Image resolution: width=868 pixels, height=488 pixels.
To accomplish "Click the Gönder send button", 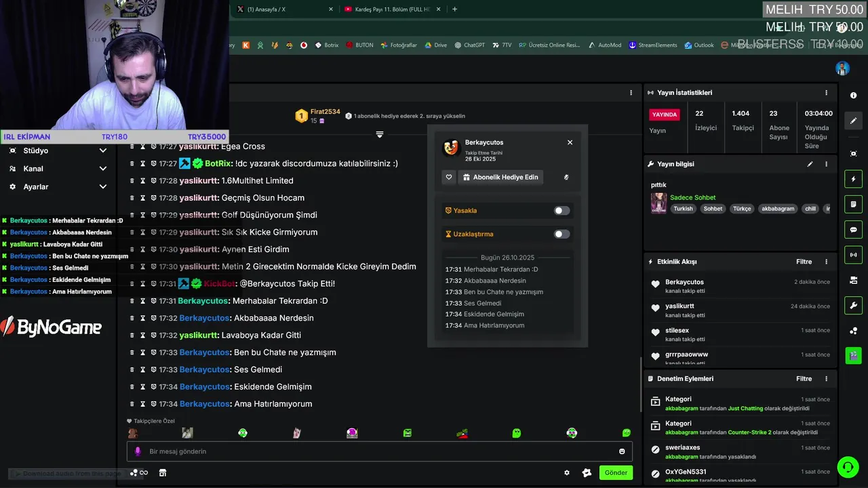I will 616,473.
